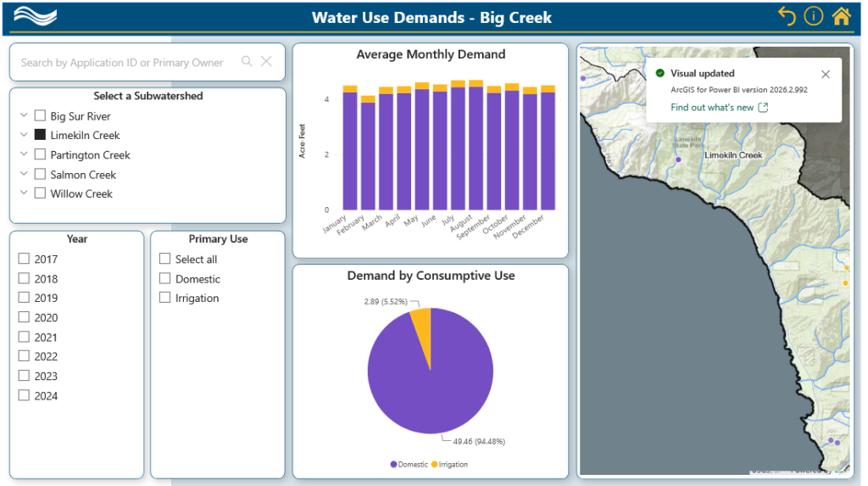The height and width of the screenshot is (486, 868).
Task: Click the Irrigation legend marker
Action: click(x=435, y=465)
